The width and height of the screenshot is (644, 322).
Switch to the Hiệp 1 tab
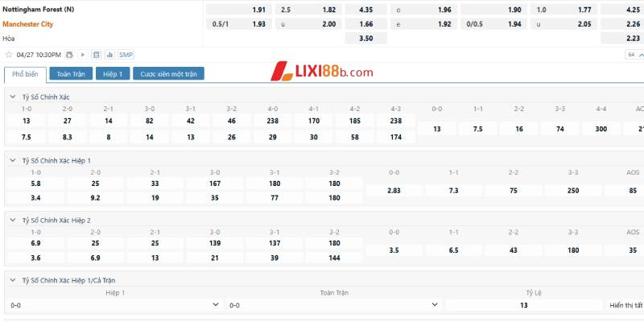(x=113, y=73)
